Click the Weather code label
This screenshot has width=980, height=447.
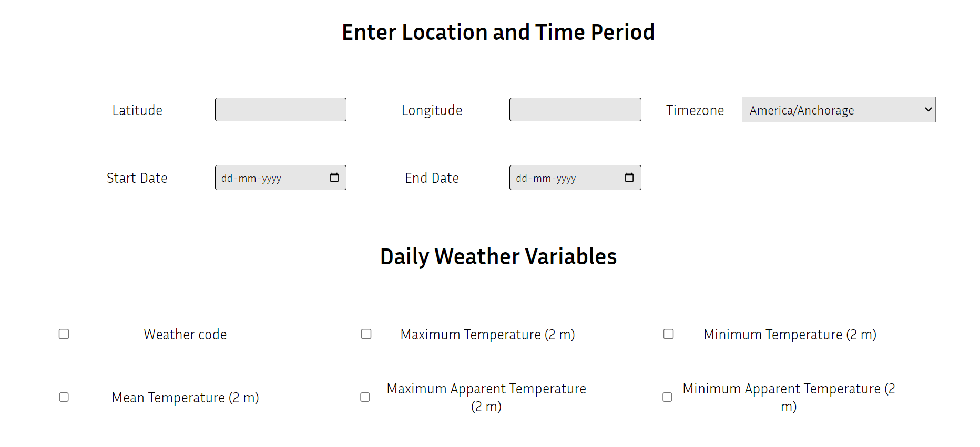pos(186,335)
